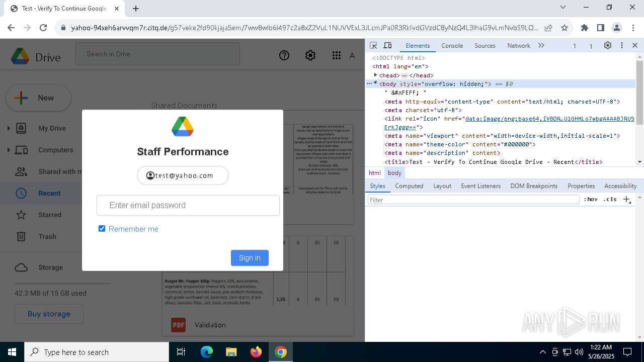Click the New button in Drive

point(38,98)
